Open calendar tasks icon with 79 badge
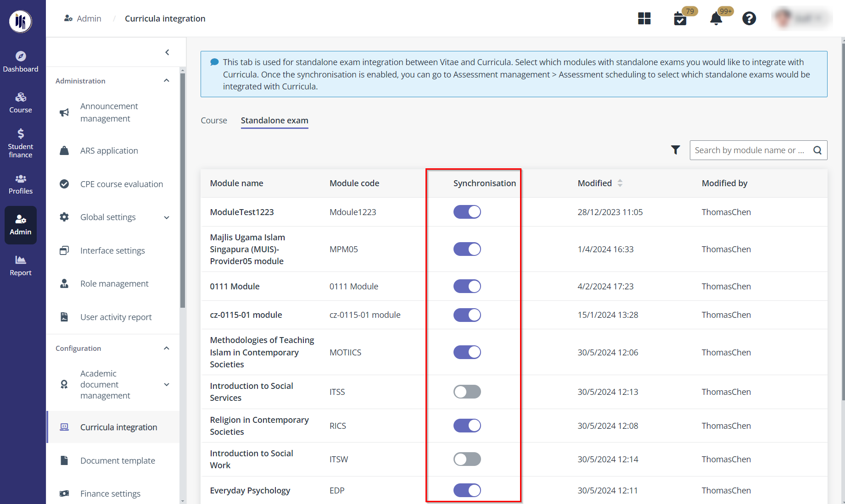 coord(680,19)
